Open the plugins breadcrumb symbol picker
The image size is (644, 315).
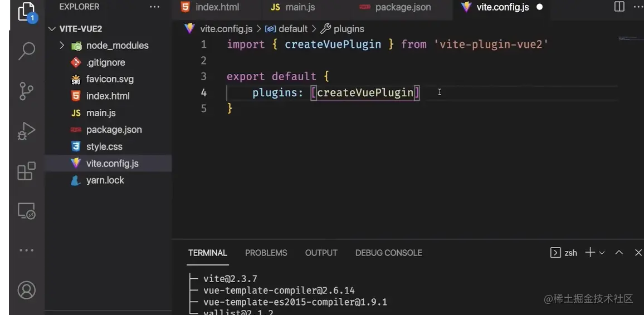[x=349, y=29]
